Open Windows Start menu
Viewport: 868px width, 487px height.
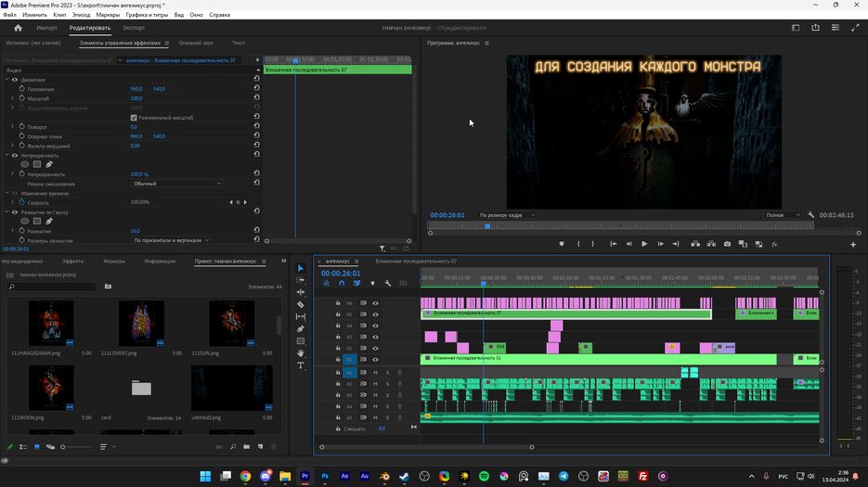205,476
